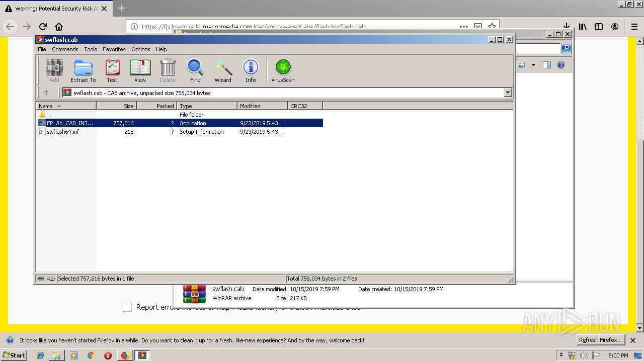Sort by Type column header
Viewport: 644px width, 362px height.
207,106
